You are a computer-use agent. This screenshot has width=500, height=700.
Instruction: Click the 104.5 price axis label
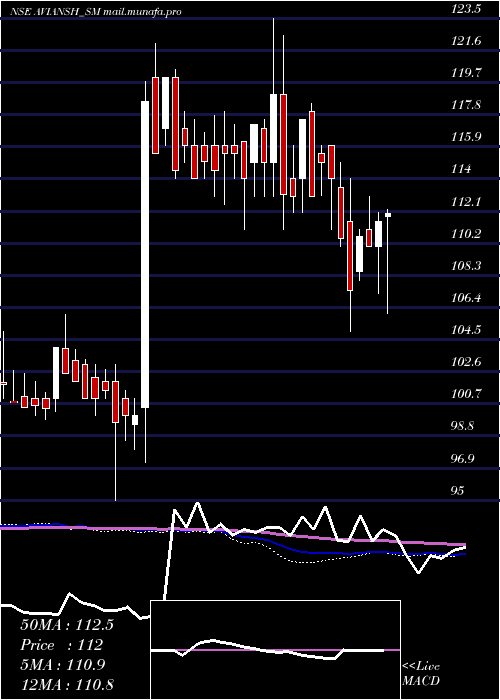466,330
